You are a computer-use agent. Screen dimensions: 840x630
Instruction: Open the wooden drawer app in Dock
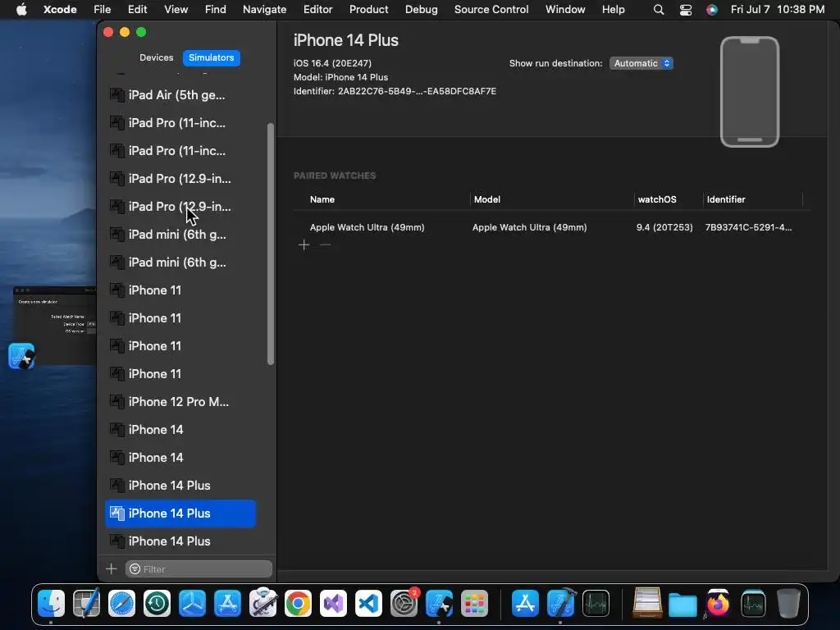tap(647, 603)
